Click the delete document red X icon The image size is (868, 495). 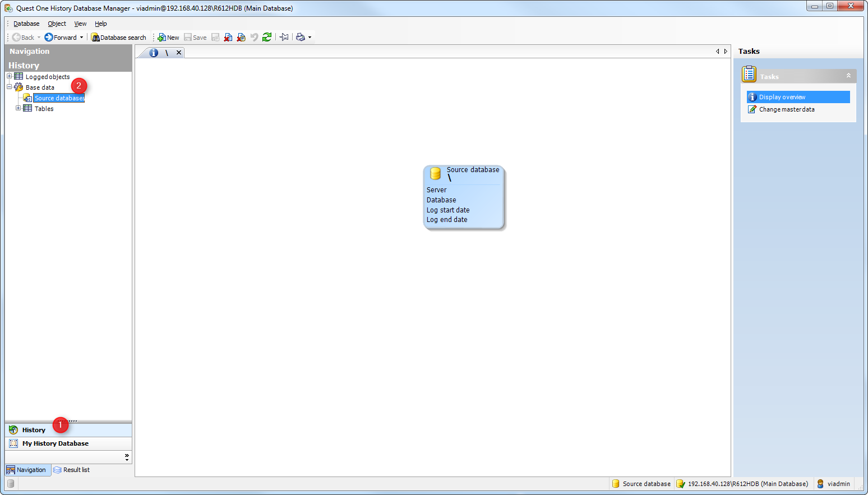tap(228, 38)
